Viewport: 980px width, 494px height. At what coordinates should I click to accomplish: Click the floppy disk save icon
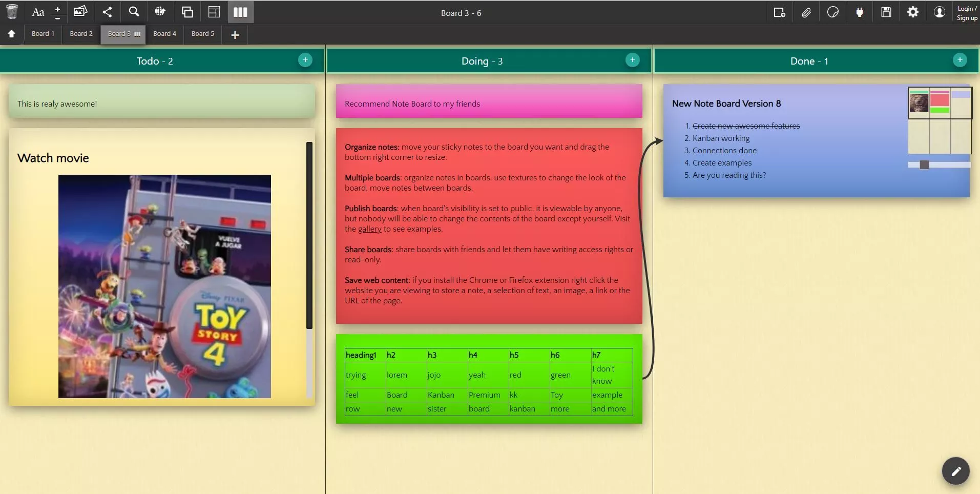(x=886, y=12)
